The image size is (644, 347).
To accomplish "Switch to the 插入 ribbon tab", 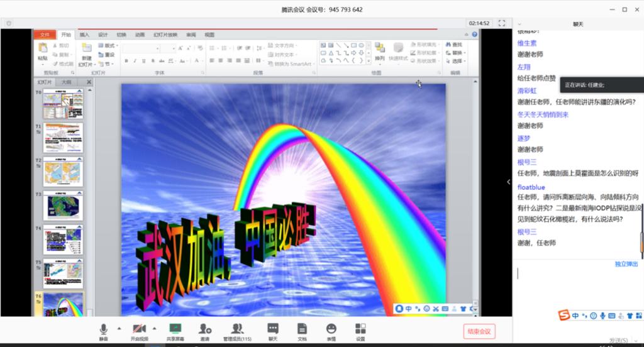I will click(x=84, y=35).
